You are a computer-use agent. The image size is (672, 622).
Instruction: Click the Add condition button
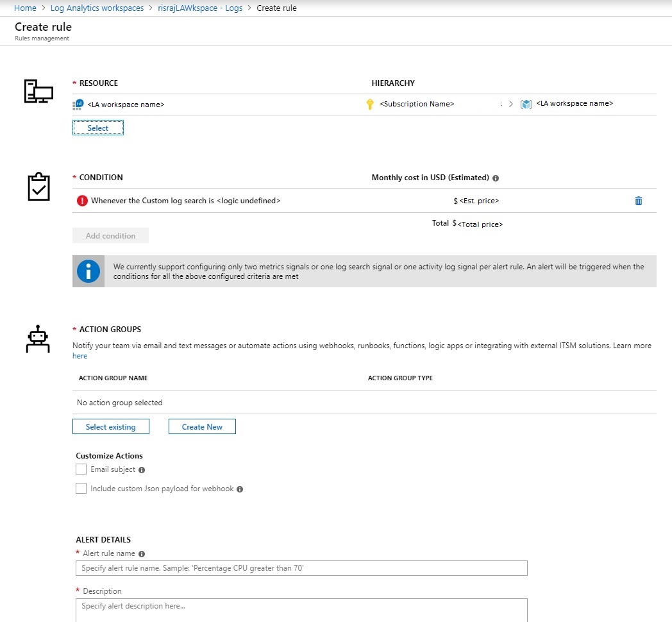[x=110, y=235]
